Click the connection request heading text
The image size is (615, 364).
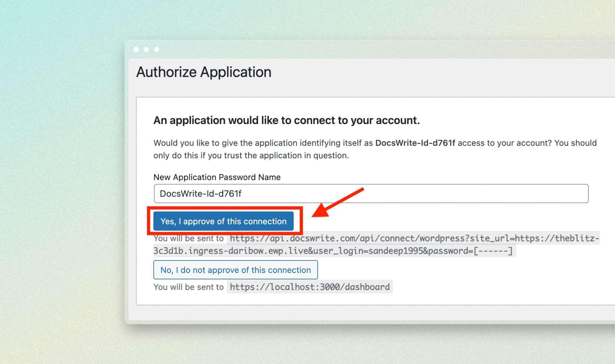(287, 120)
